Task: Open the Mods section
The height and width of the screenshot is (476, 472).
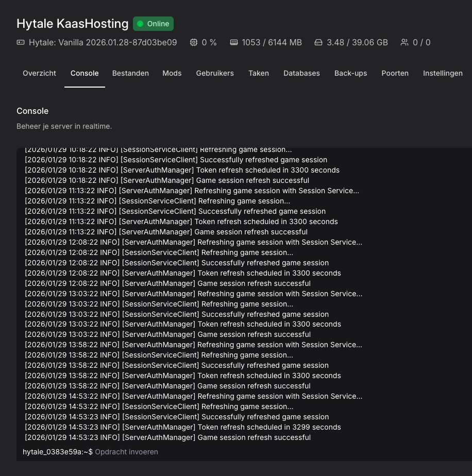Action: [x=172, y=73]
